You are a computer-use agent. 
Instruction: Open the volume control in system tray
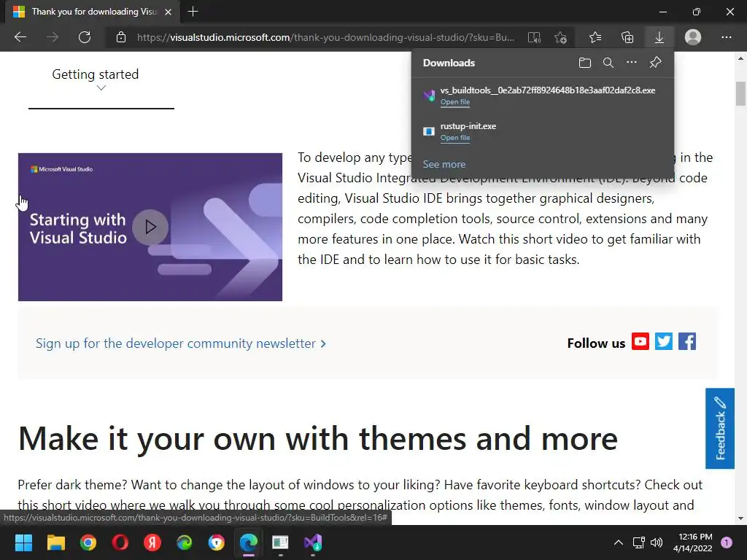pos(657,542)
